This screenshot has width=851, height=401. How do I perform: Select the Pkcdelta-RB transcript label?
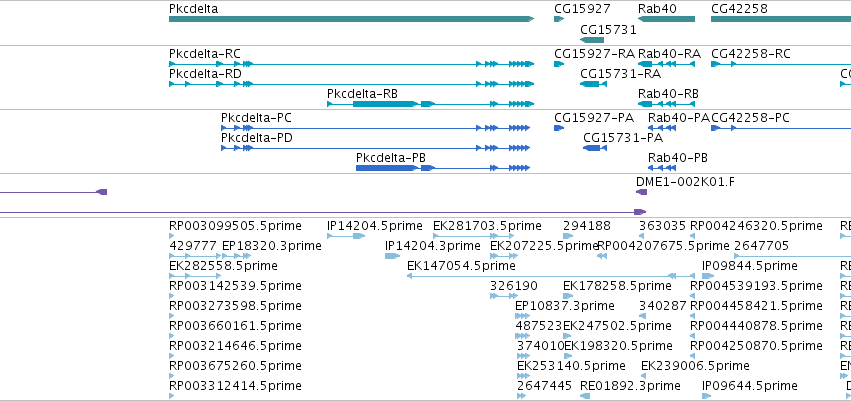click(x=363, y=94)
